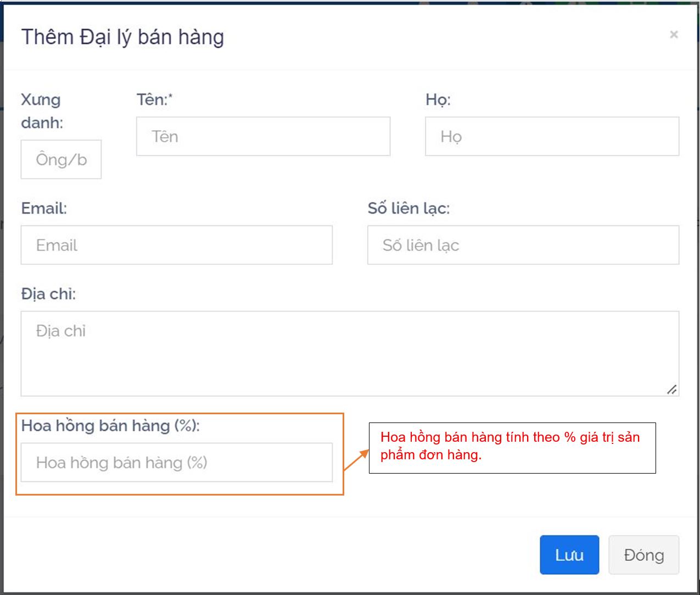This screenshot has height=595, width=700.
Task: Click the red commission explanation note
Action: tap(512, 446)
